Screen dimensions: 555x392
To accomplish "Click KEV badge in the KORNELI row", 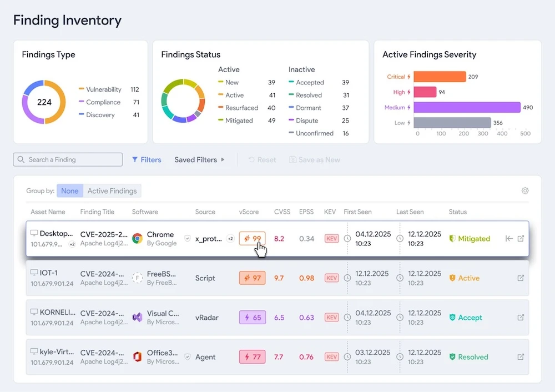I will point(331,318).
